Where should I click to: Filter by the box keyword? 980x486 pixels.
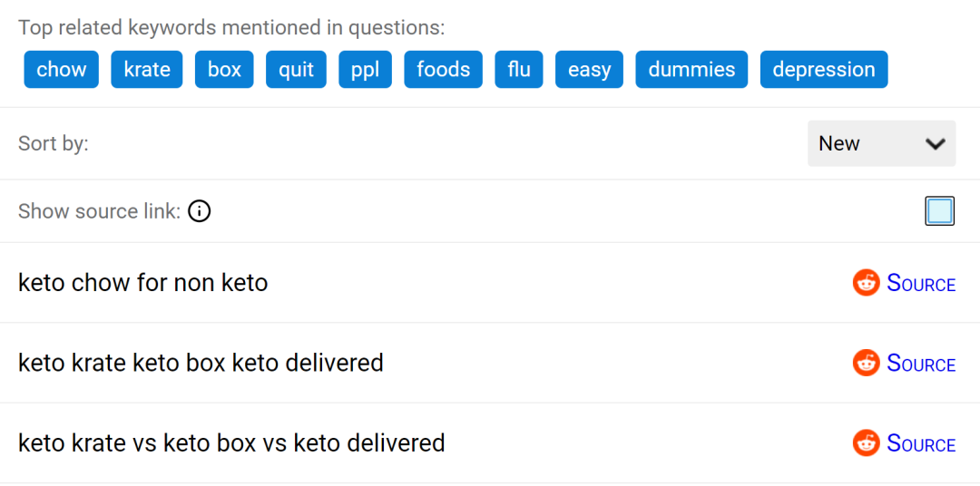[224, 70]
